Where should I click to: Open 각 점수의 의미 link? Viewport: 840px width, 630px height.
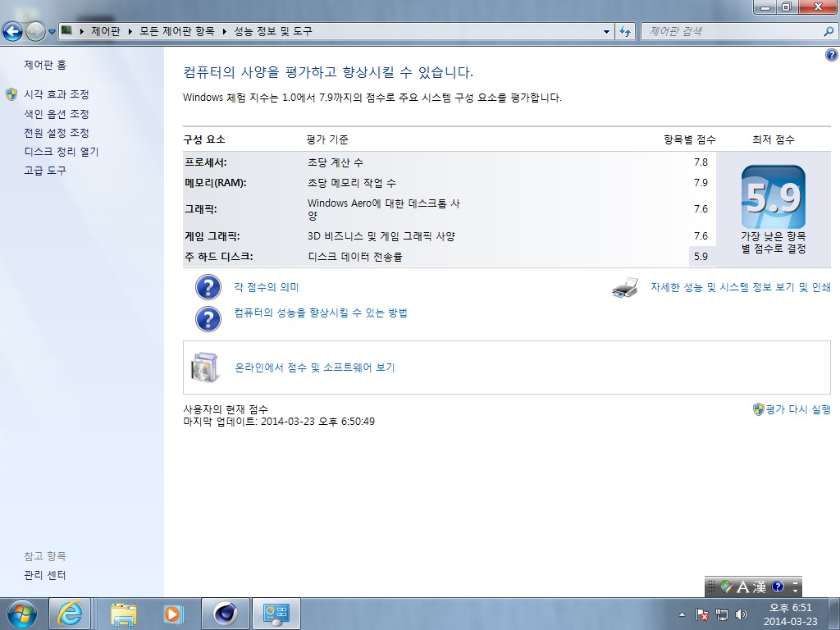click(x=267, y=287)
